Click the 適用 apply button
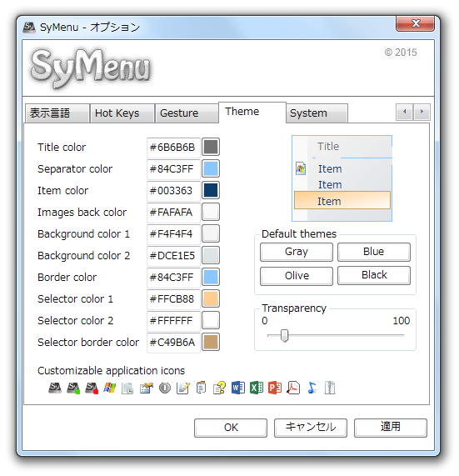 tap(391, 428)
